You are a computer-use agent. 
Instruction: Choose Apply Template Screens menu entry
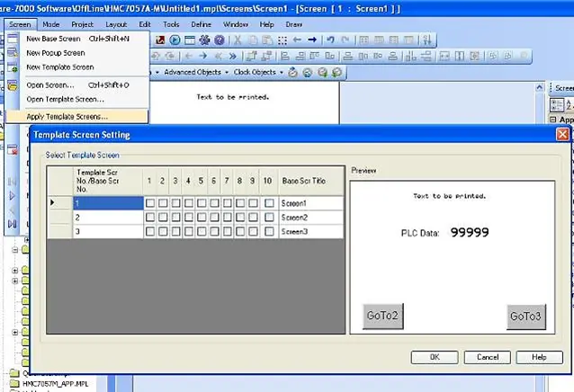(76, 117)
